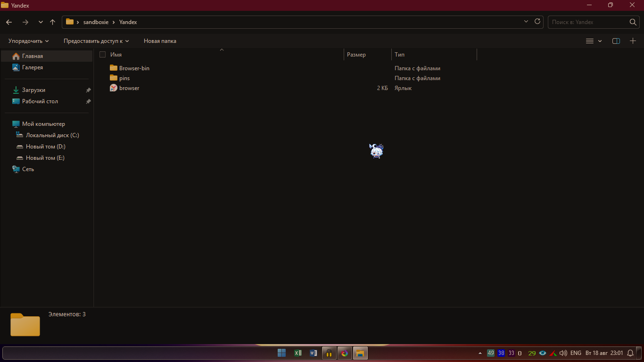Launch Excel from the taskbar
Image resolution: width=644 pixels, height=362 pixels.
point(298,353)
